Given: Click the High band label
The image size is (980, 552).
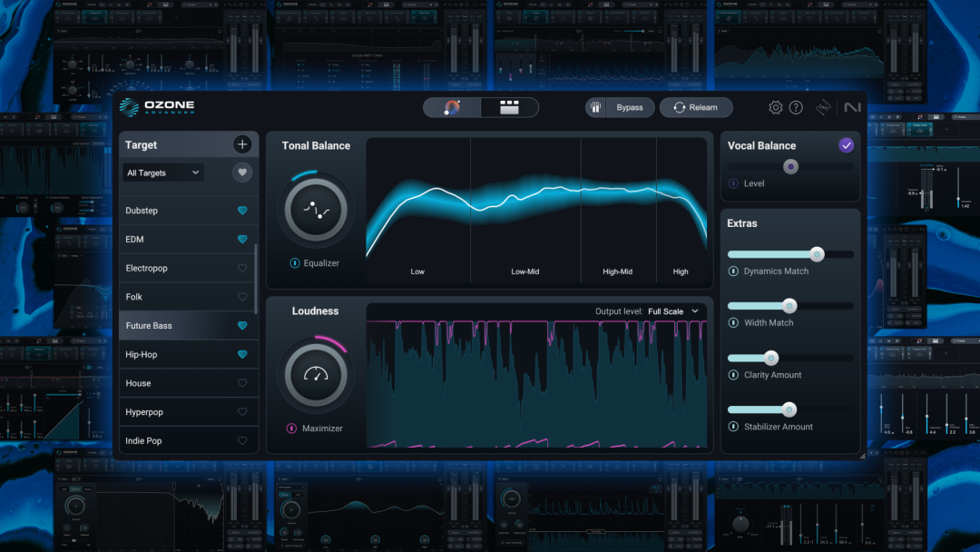Looking at the screenshot, I should pos(681,271).
